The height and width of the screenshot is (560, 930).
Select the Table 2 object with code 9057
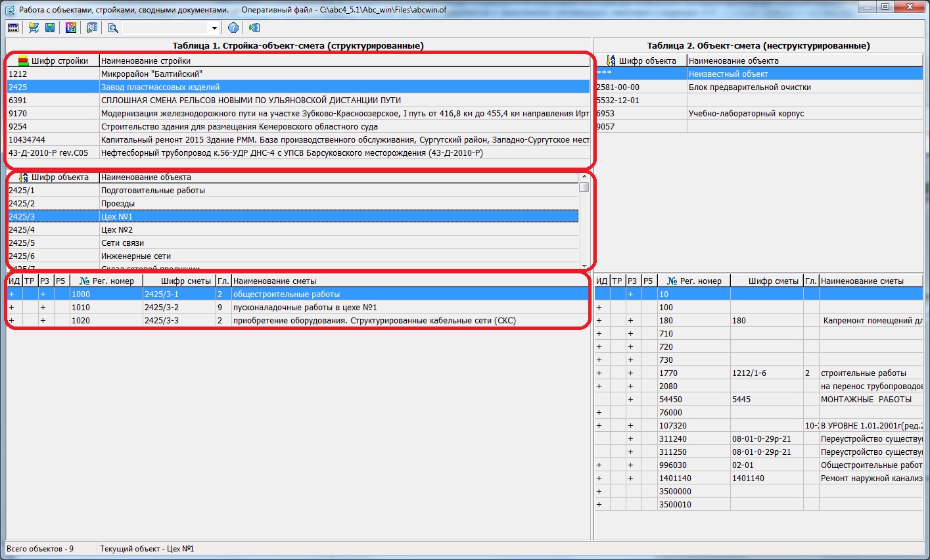pos(758,126)
